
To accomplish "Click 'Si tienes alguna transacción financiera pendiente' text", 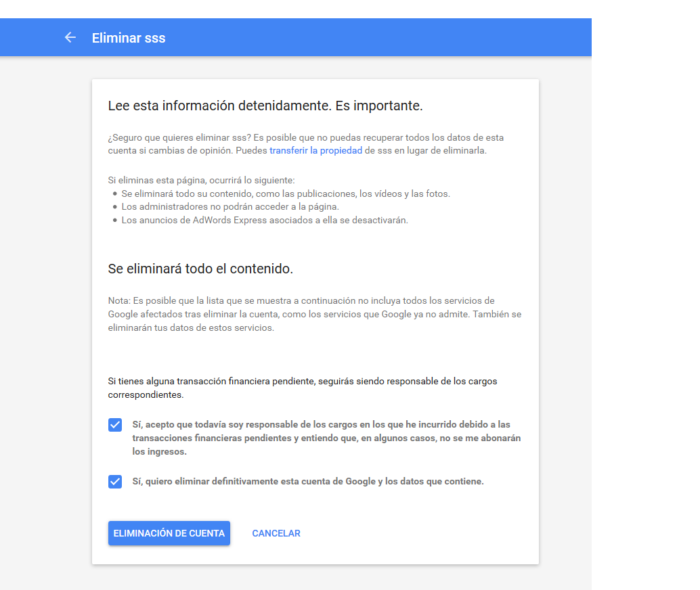I will 303,388.
